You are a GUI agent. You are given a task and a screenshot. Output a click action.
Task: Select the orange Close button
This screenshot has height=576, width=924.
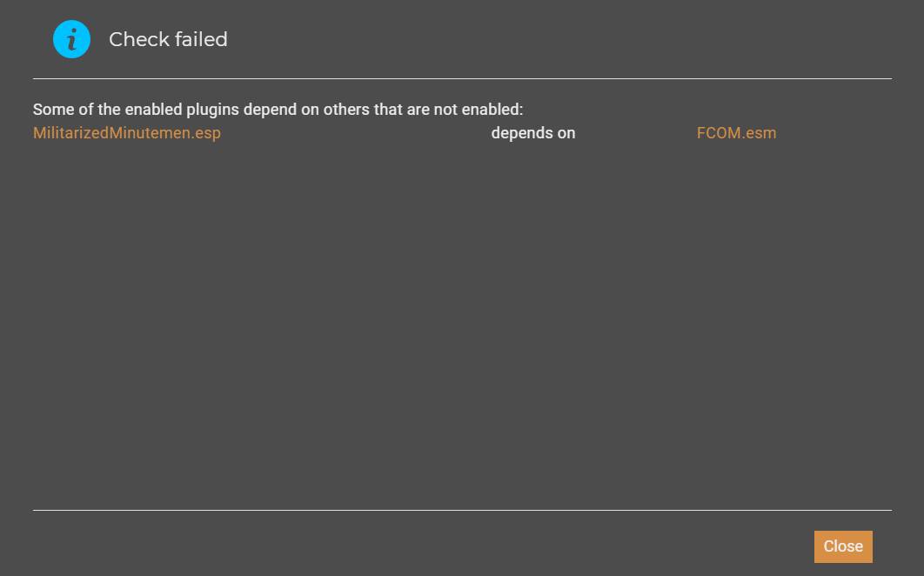pyautogui.click(x=843, y=546)
